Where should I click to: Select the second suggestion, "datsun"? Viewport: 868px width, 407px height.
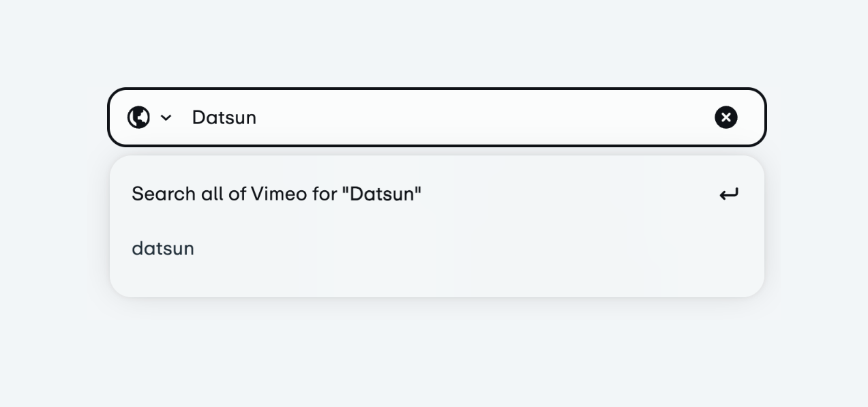tap(163, 248)
